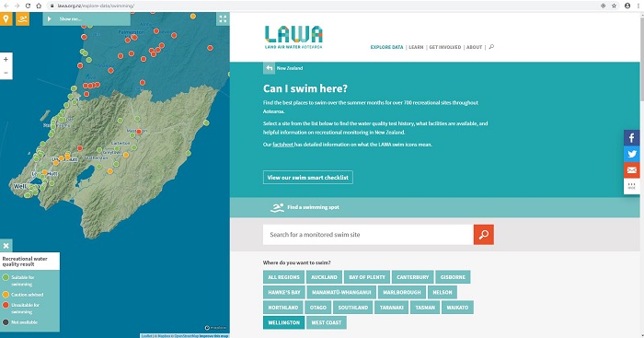The image size is (644, 338).
Task: Share page on Facebook
Action: [632, 138]
